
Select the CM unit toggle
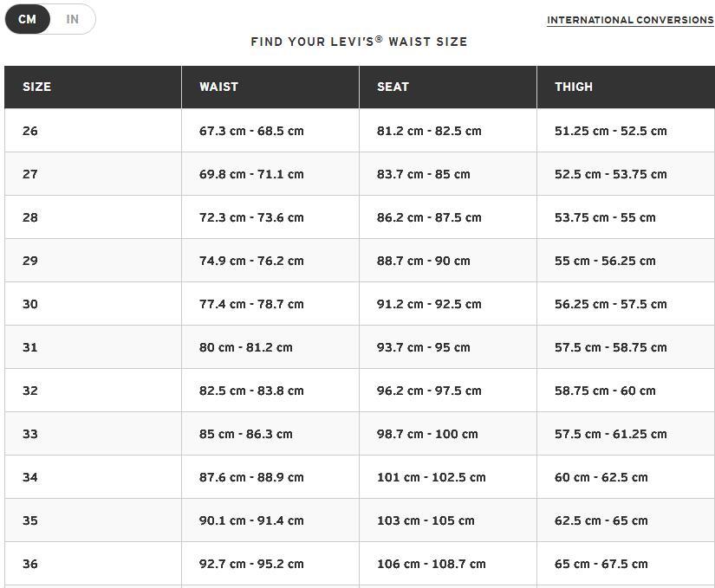tap(28, 19)
